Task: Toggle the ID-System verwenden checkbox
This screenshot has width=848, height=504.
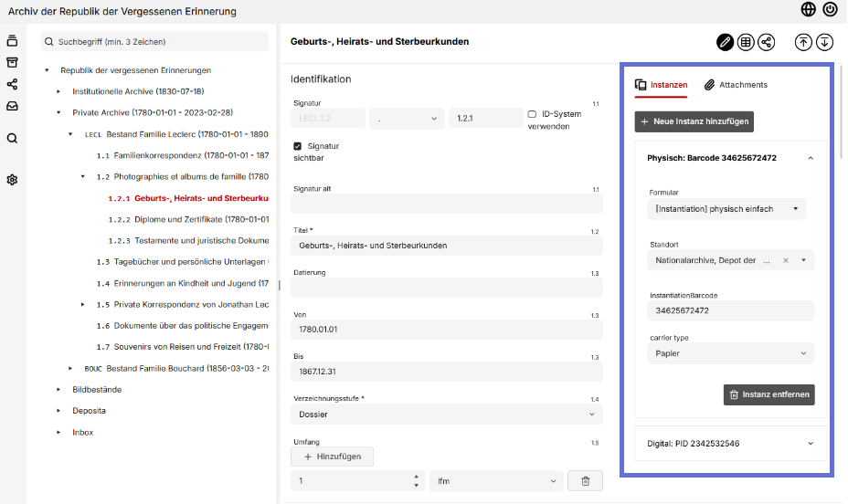Action: [532, 114]
